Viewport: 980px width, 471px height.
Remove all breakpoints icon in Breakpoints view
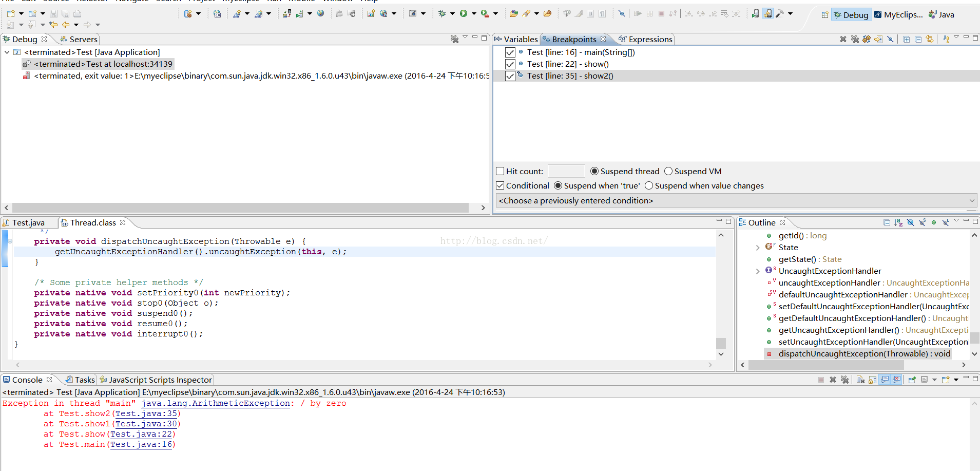[x=855, y=39]
